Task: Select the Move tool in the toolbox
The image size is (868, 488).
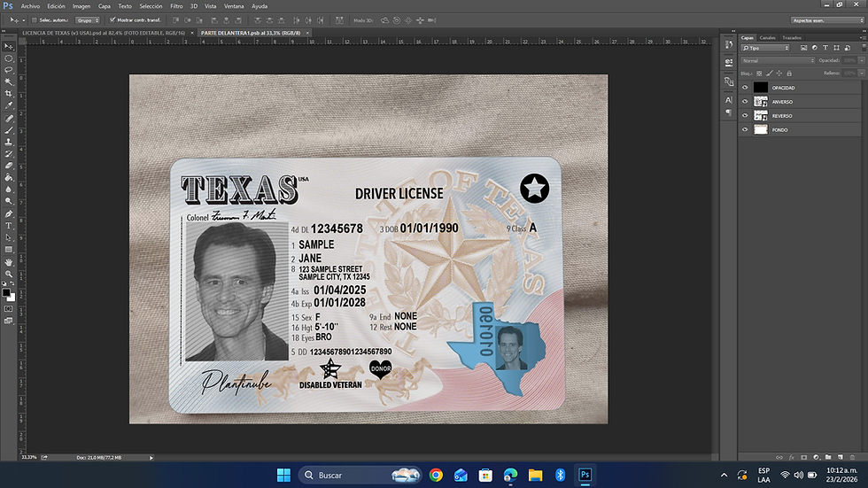Action: coord(8,46)
